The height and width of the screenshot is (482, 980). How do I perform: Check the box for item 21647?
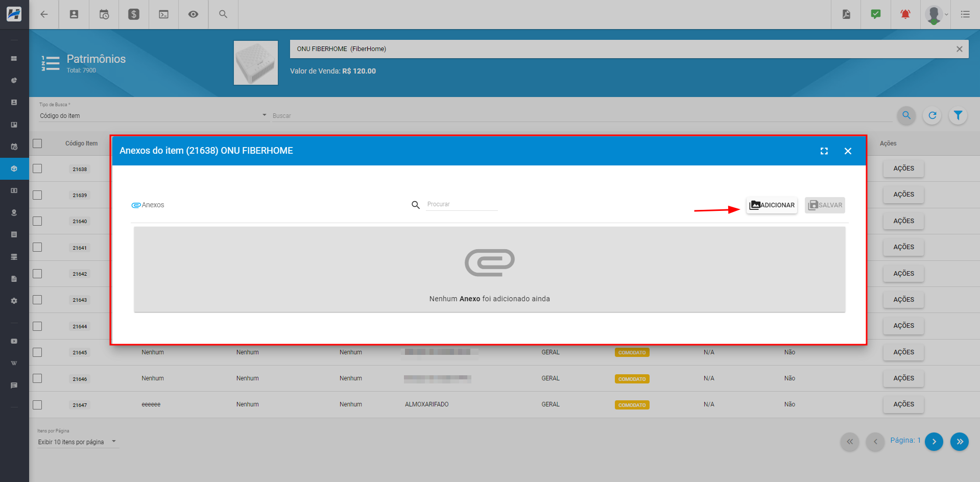(37, 405)
